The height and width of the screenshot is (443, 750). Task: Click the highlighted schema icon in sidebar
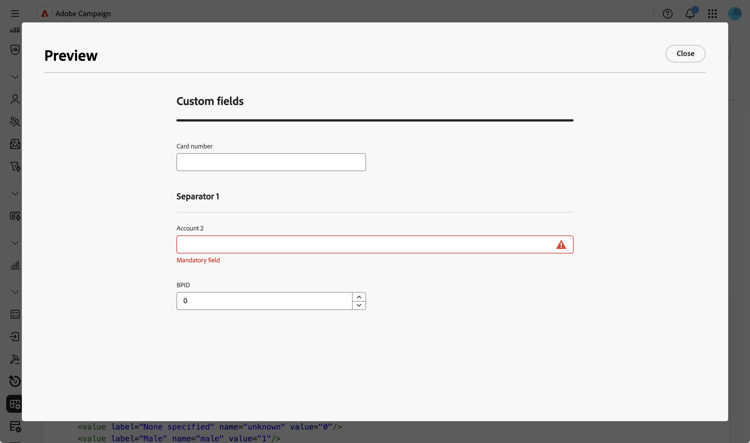point(15,404)
